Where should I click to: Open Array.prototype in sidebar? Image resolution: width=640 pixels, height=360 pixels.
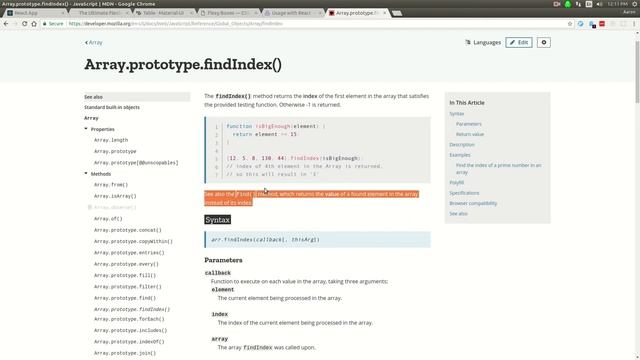(115, 151)
